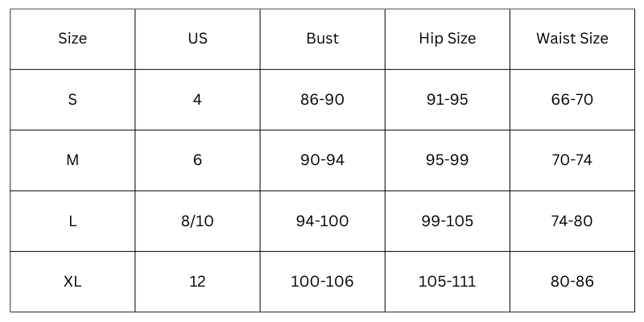Select the XL size cell

pyautogui.click(x=72, y=282)
